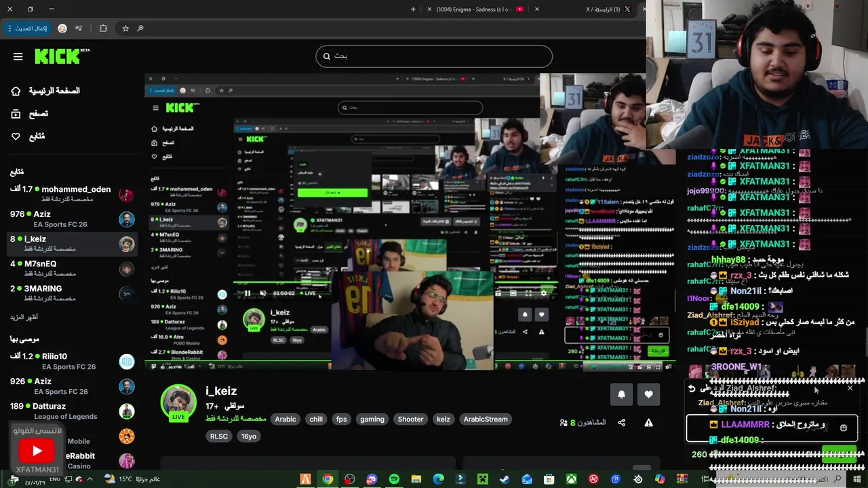Select the 16yo tag

click(x=249, y=436)
